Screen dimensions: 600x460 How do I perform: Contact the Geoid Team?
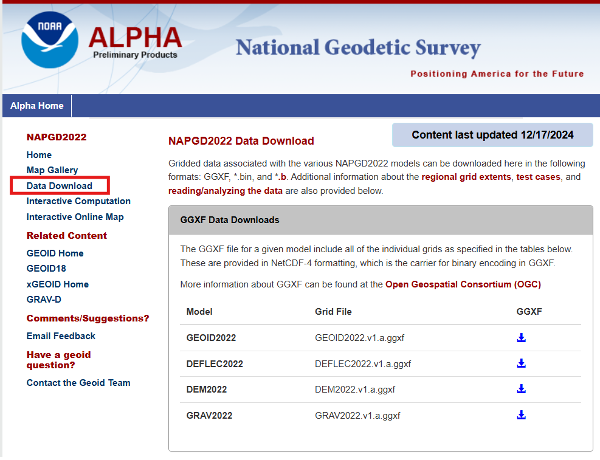[x=78, y=383]
